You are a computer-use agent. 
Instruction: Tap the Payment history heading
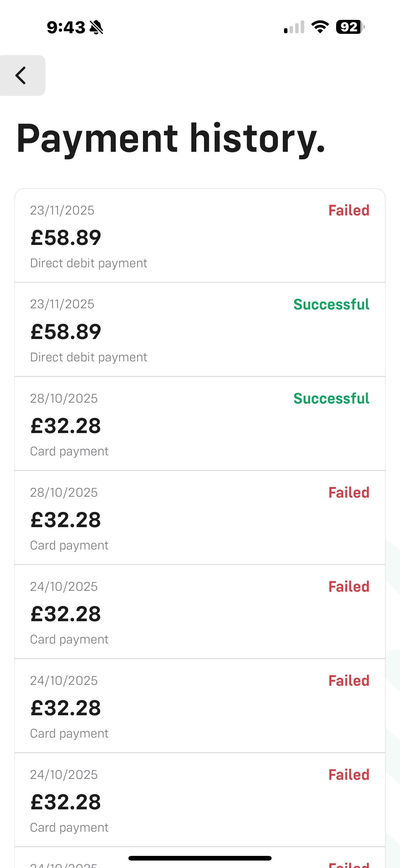point(171,138)
